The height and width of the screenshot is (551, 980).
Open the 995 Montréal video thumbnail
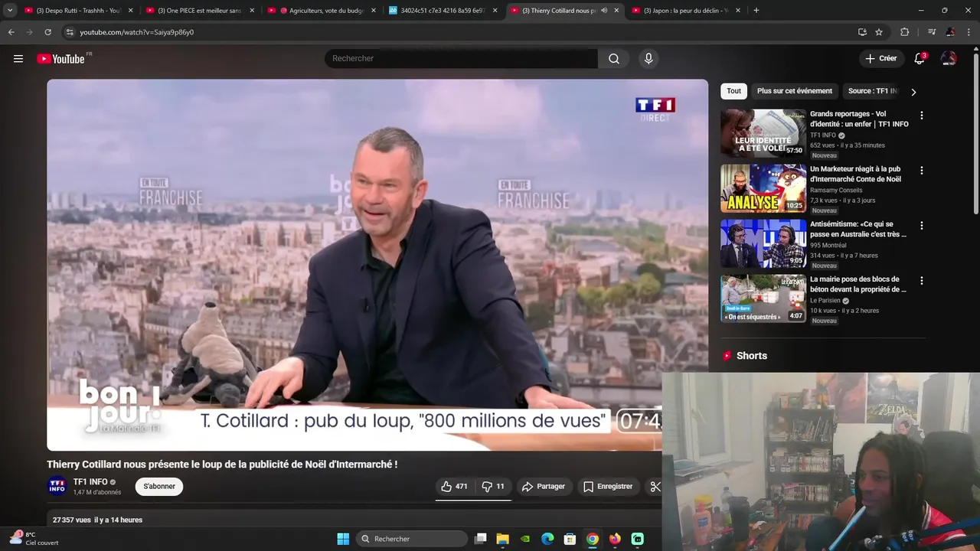click(x=763, y=243)
